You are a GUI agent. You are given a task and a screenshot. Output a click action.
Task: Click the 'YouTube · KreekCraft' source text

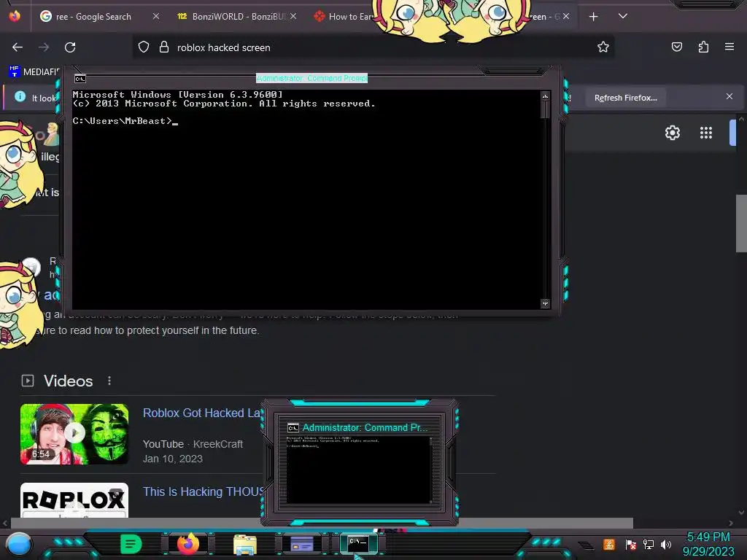[193, 444]
